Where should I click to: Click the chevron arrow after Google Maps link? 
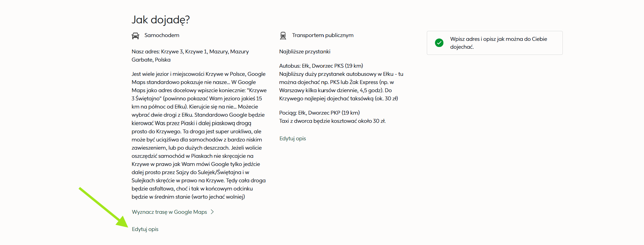pos(212,212)
